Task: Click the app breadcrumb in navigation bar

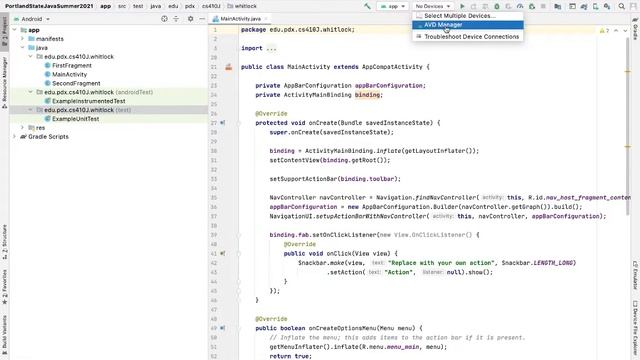Action: click(x=106, y=6)
